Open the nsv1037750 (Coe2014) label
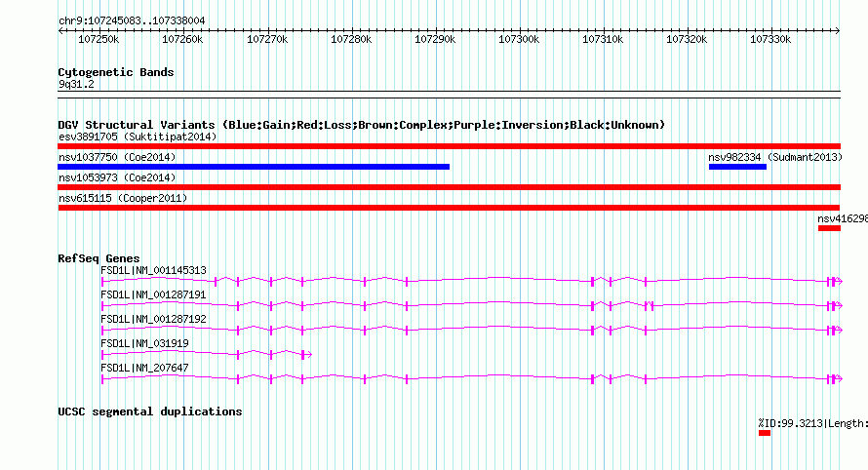The width and height of the screenshot is (868, 470). pos(117,157)
